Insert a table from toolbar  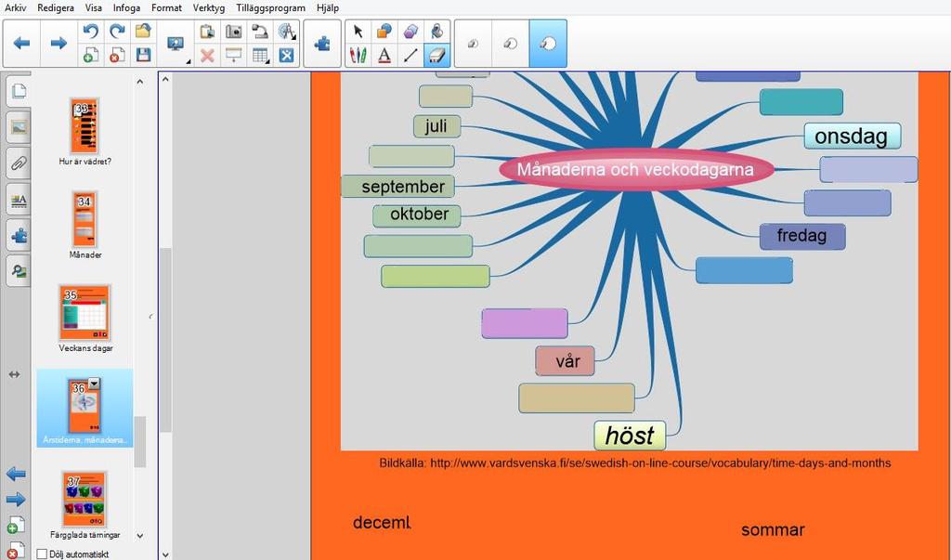coord(260,55)
